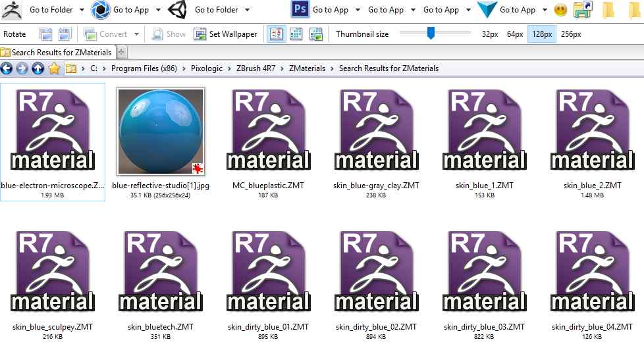This screenshot has height=352, width=644.
Task: Select skin_dirty_blue_03.ZMT material icon
Action: [x=484, y=271]
